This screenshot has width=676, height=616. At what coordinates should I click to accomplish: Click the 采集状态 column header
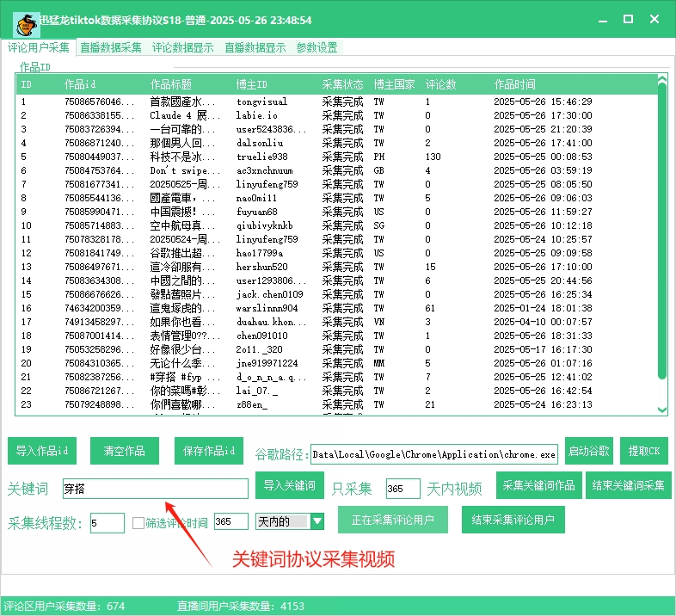[343, 84]
